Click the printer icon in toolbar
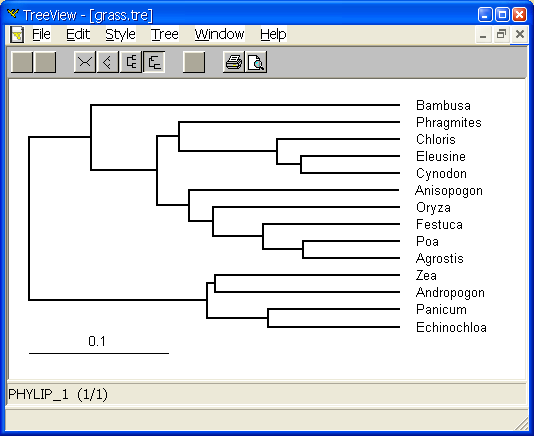Screen dimensions: 534x436 tap(234, 62)
